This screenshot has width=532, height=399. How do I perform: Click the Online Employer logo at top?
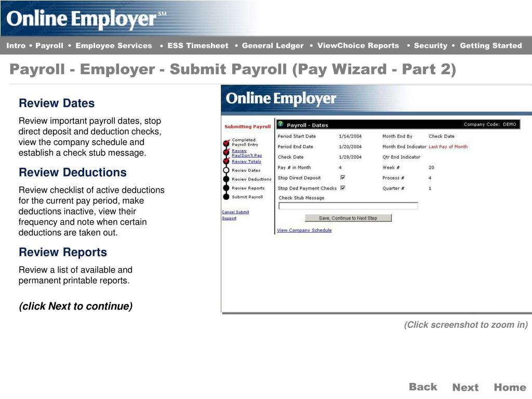coord(86,19)
